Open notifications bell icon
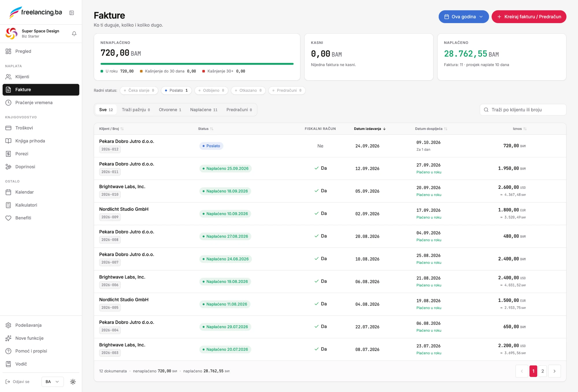Screen dimensions: 578x392 [x=74, y=34]
